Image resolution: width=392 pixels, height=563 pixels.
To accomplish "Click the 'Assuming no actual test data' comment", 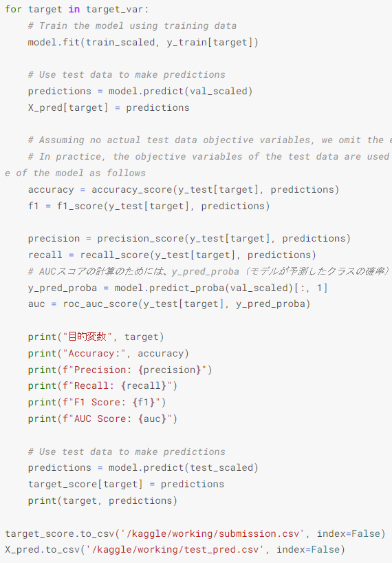I will pyautogui.click(x=210, y=140).
